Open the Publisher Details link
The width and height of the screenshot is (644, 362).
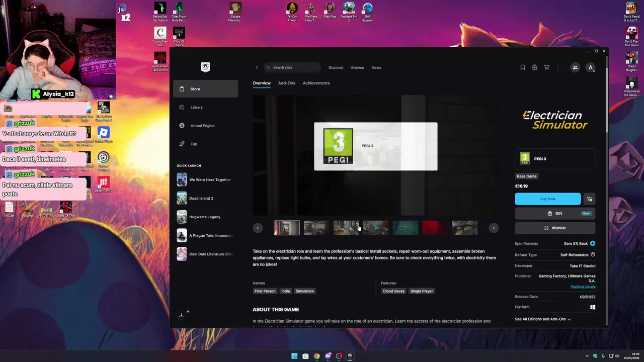point(583,287)
